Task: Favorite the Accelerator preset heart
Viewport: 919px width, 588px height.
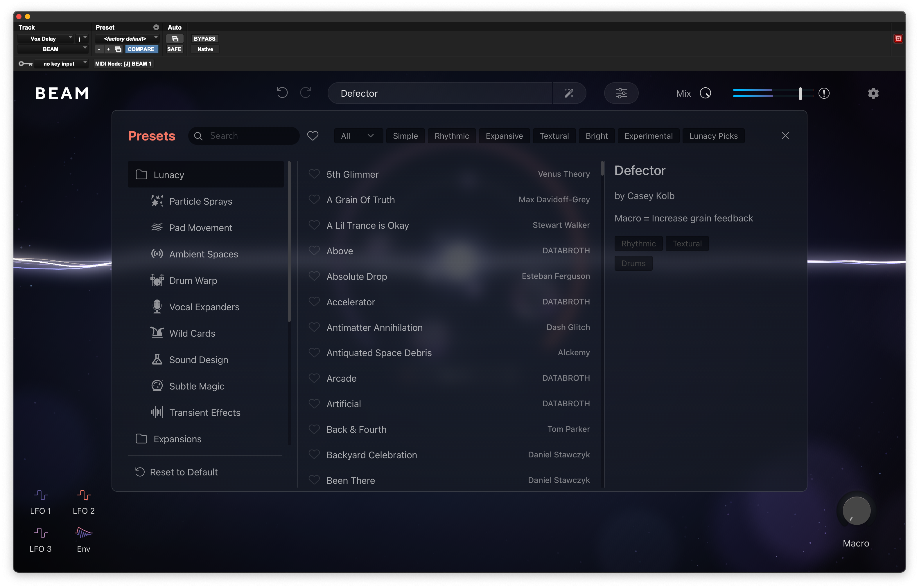Action: tap(314, 302)
